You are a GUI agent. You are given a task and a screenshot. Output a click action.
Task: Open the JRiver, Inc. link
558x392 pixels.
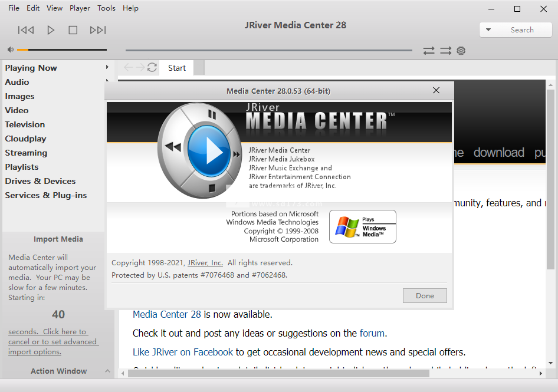click(205, 263)
